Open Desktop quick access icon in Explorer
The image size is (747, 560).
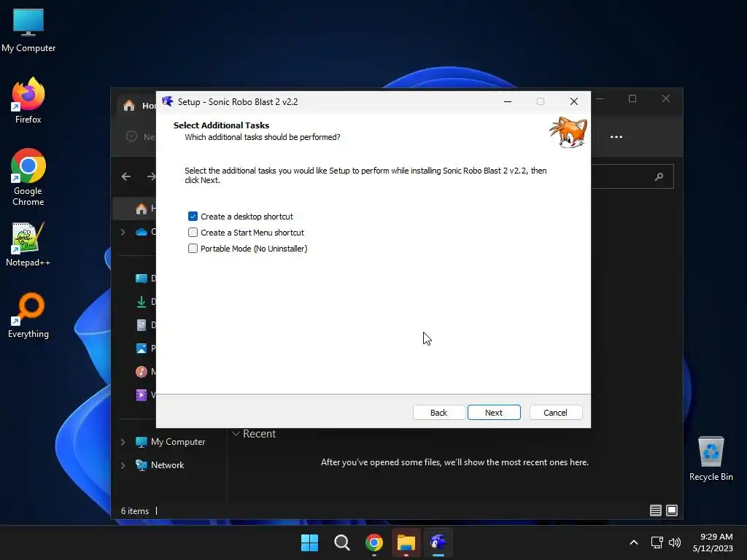(x=141, y=278)
